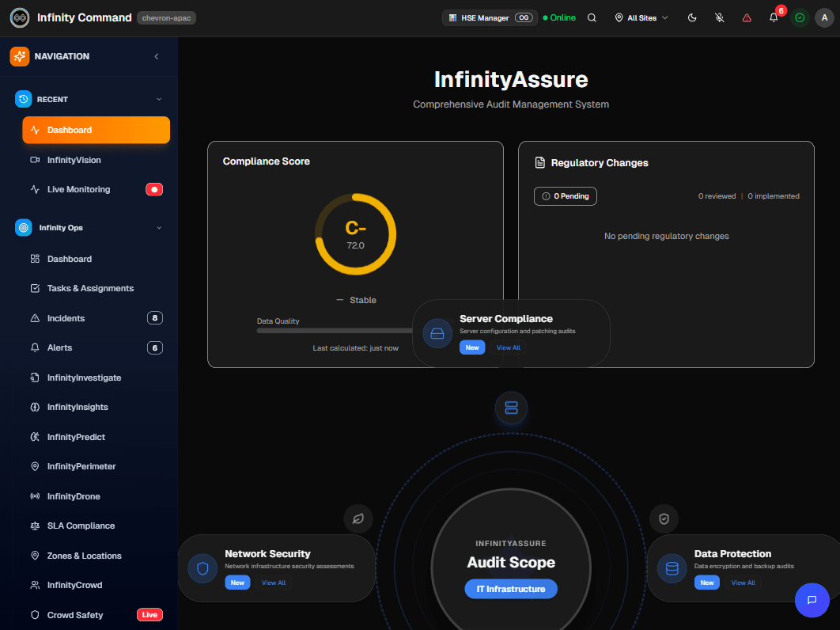
Task: Click the Network Security shield icon
Action: [202, 568]
